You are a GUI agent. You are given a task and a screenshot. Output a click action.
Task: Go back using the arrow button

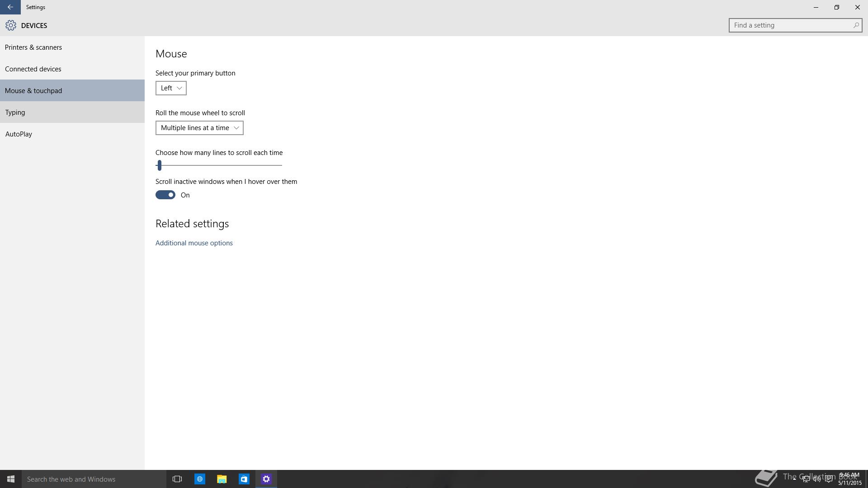click(10, 7)
